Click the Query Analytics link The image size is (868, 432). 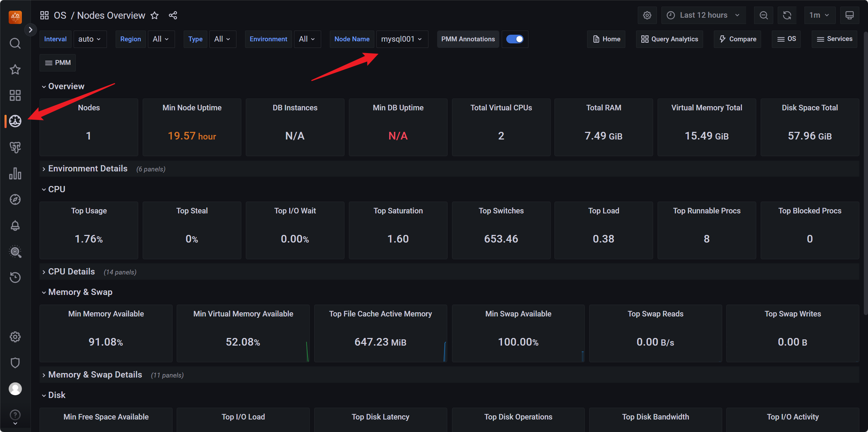[669, 39]
